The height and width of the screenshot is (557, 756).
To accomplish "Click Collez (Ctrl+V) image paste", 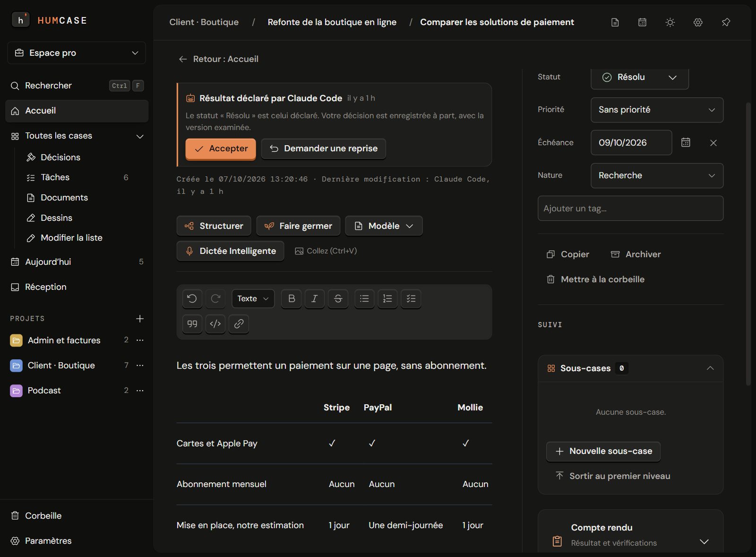I will [326, 251].
